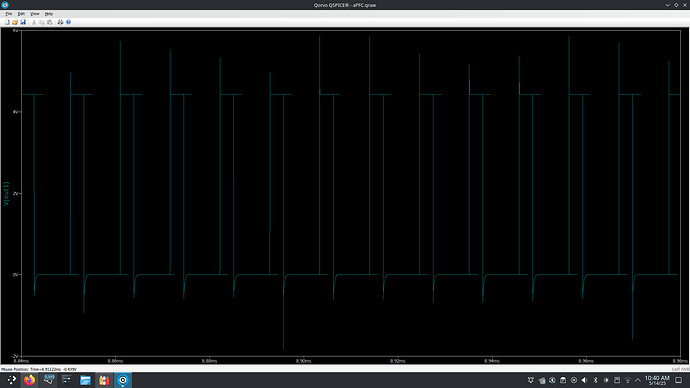
Task: Print the plot using the printer icon
Action: [60, 22]
